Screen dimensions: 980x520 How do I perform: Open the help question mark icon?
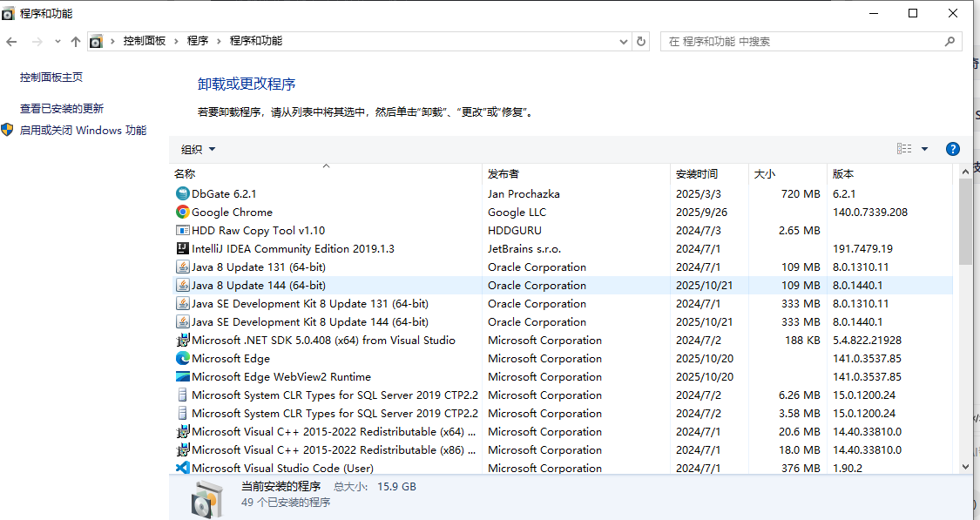[952, 149]
